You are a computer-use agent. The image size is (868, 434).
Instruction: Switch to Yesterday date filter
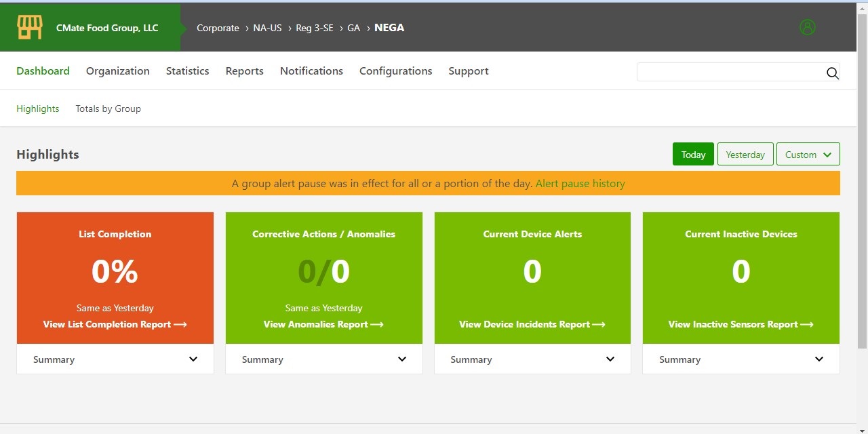(745, 155)
